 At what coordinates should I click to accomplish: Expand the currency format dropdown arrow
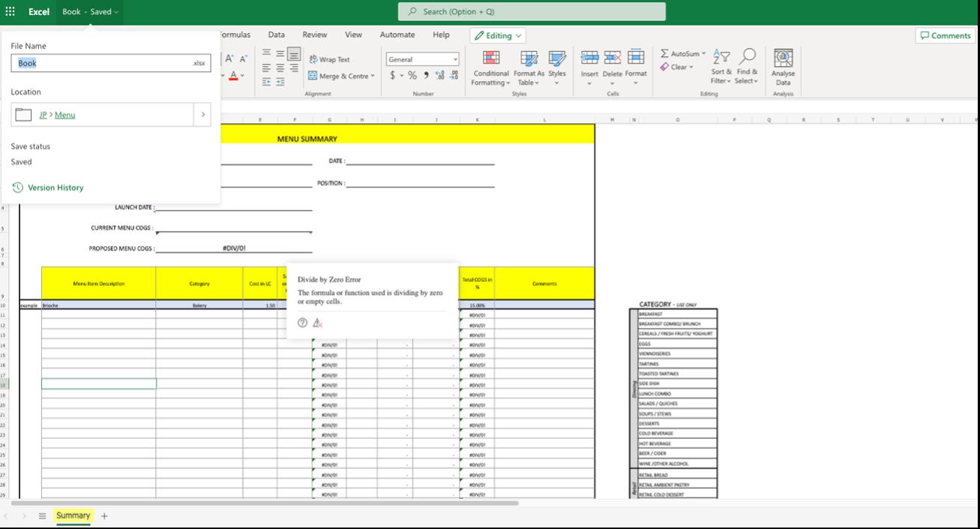(x=401, y=77)
